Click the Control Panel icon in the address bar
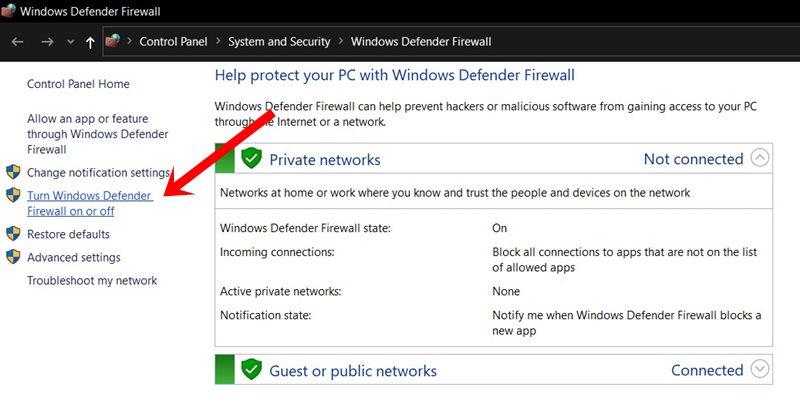 click(115, 42)
